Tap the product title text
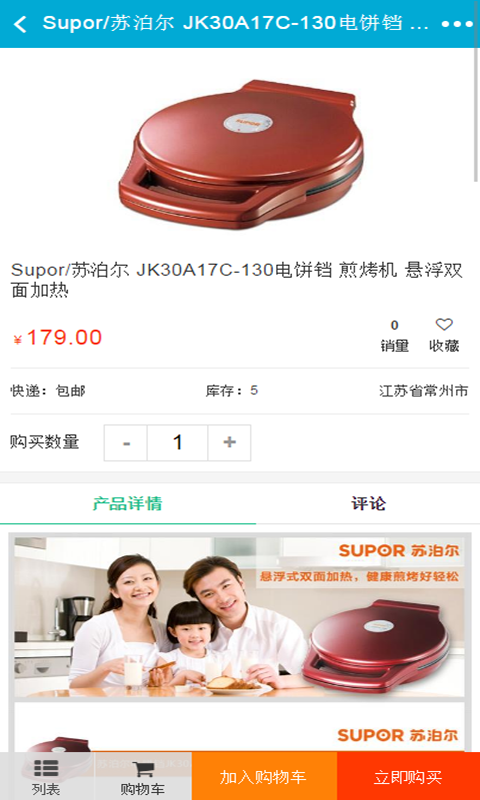 click(x=237, y=280)
